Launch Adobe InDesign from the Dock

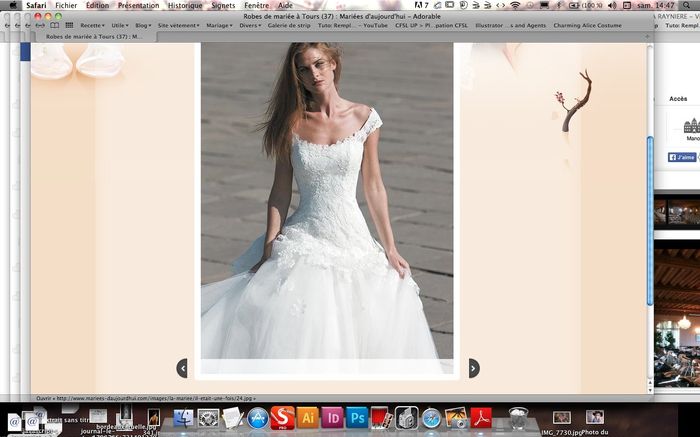point(332,418)
